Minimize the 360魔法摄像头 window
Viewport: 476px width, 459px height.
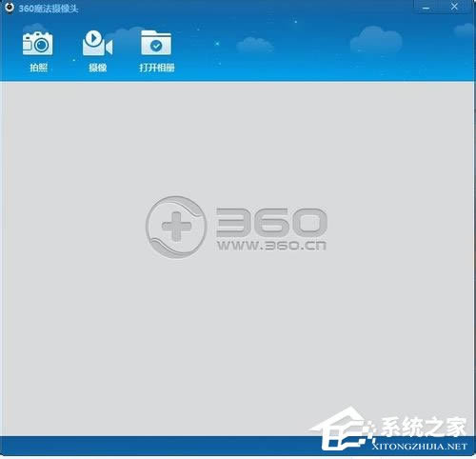point(426,7)
